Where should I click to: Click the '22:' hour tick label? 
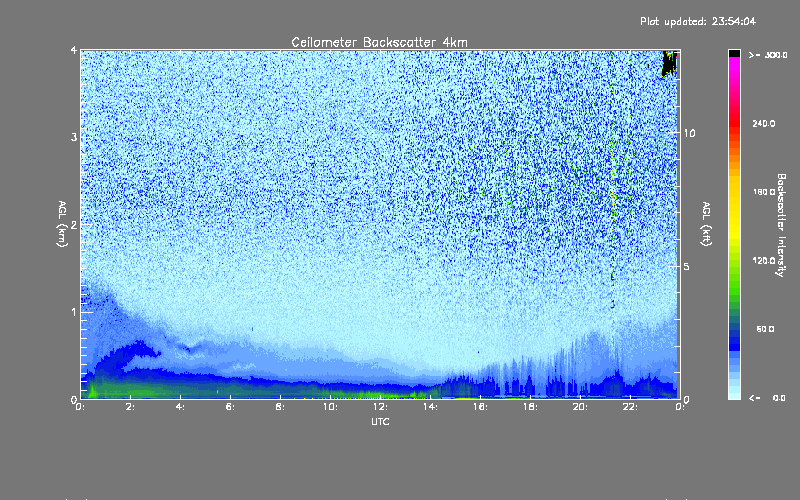click(630, 407)
